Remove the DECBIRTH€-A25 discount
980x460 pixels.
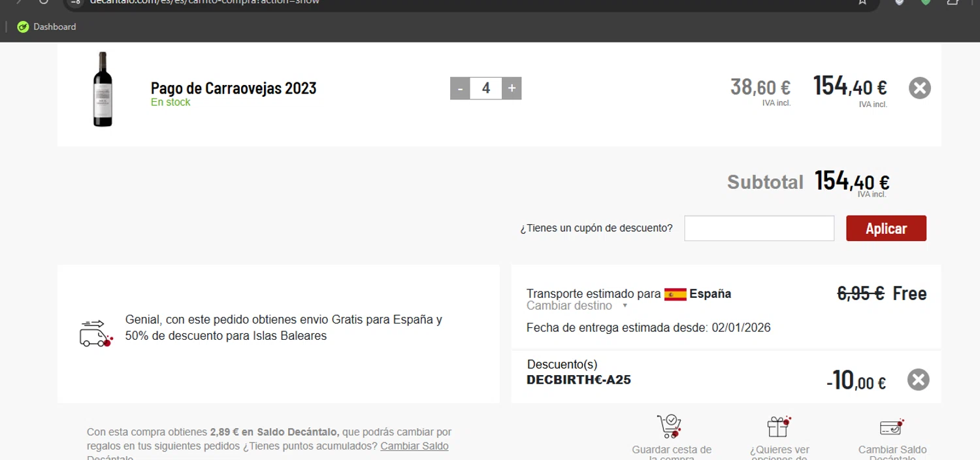point(918,380)
